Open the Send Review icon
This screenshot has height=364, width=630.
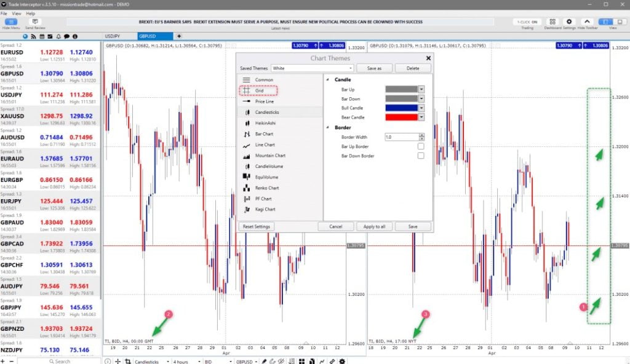pyautogui.click(x=35, y=22)
